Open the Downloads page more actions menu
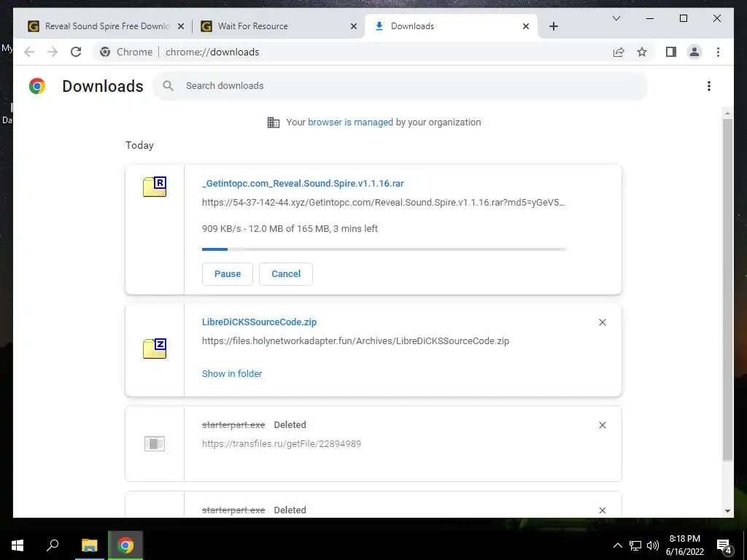This screenshot has width=747, height=560. pyautogui.click(x=709, y=86)
